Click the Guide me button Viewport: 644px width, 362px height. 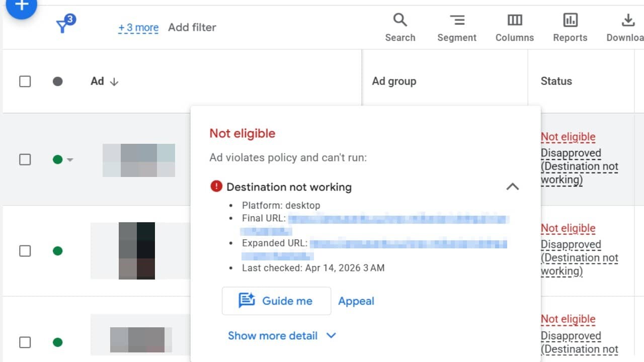[276, 301]
